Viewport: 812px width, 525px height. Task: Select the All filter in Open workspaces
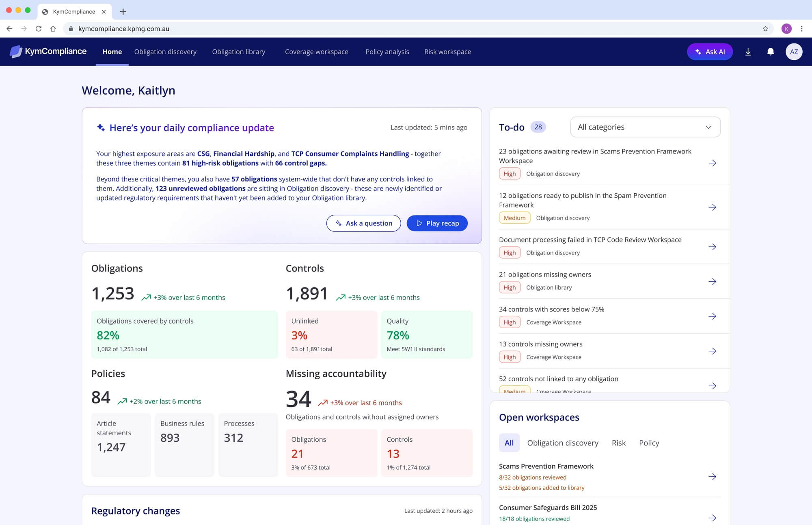pyautogui.click(x=509, y=443)
